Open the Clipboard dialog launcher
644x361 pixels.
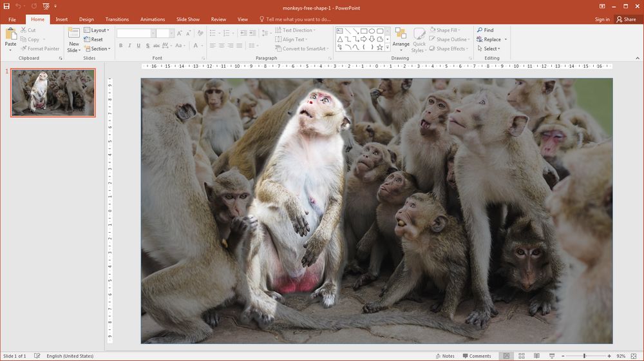pos(61,59)
